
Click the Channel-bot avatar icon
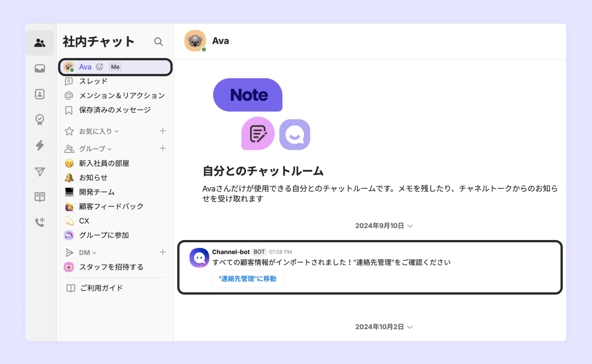[199, 258]
